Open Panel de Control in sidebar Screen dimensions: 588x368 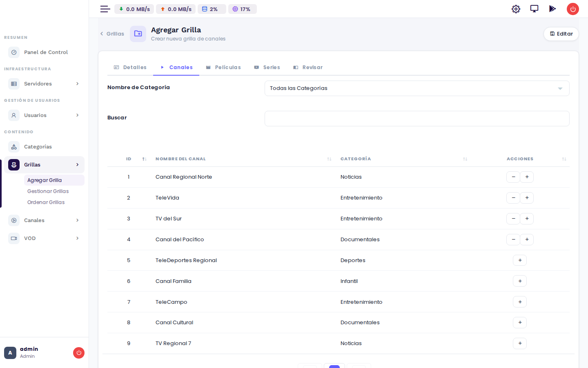[x=44, y=52]
